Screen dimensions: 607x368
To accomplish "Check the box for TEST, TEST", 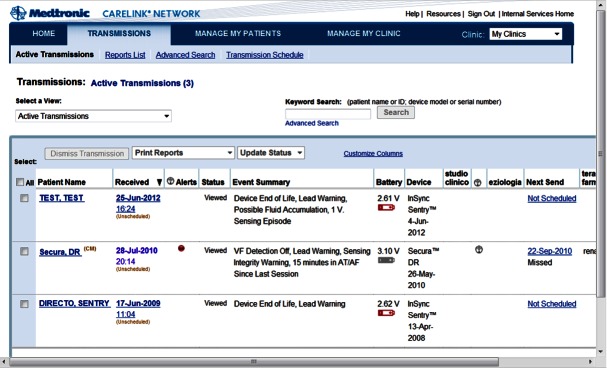I will coord(24,198).
